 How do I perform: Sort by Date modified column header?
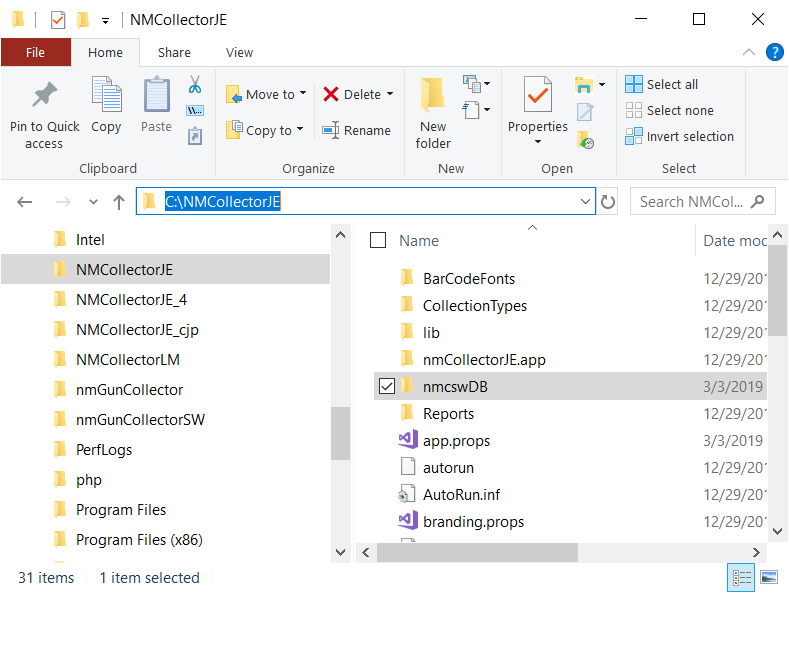click(735, 241)
